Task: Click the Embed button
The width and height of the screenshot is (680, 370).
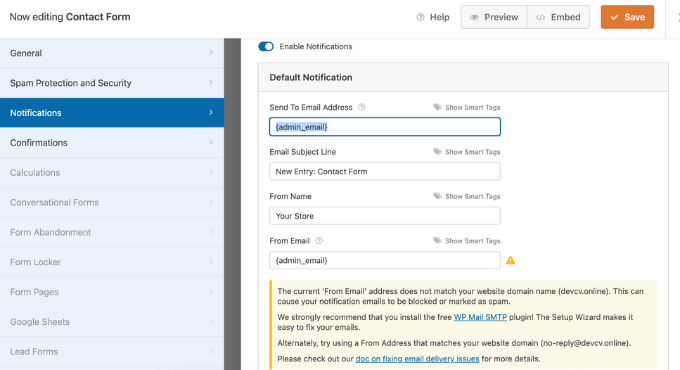Action: point(559,17)
